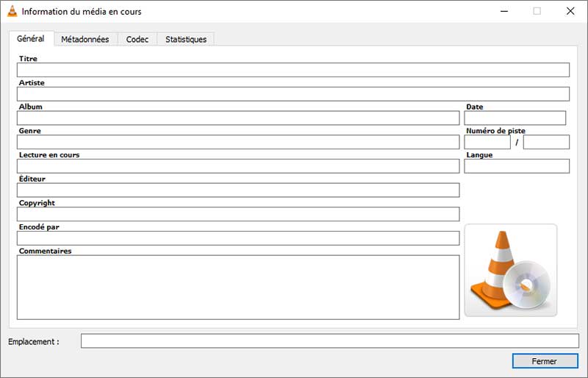Click the Éditeur text field
The width and height of the screenshot is (588, 378).
pyautogui.click(x=237, y=190)
